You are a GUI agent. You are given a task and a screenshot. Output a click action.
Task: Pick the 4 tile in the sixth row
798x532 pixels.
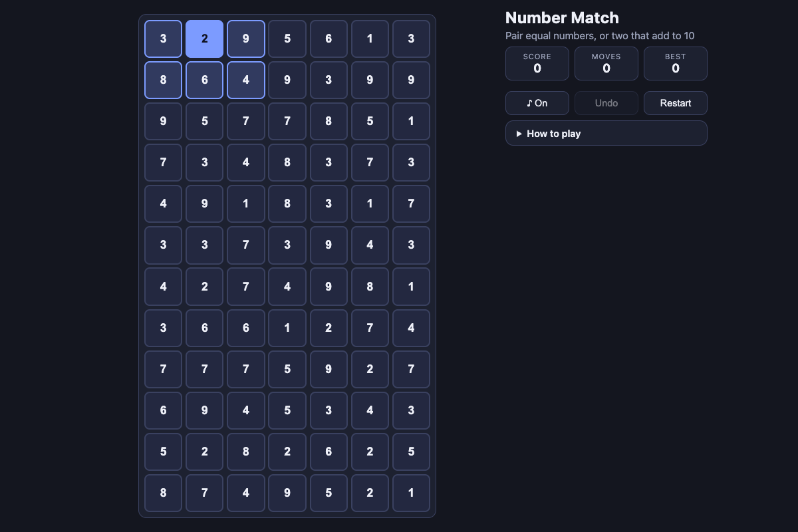[x=370, y=245]
